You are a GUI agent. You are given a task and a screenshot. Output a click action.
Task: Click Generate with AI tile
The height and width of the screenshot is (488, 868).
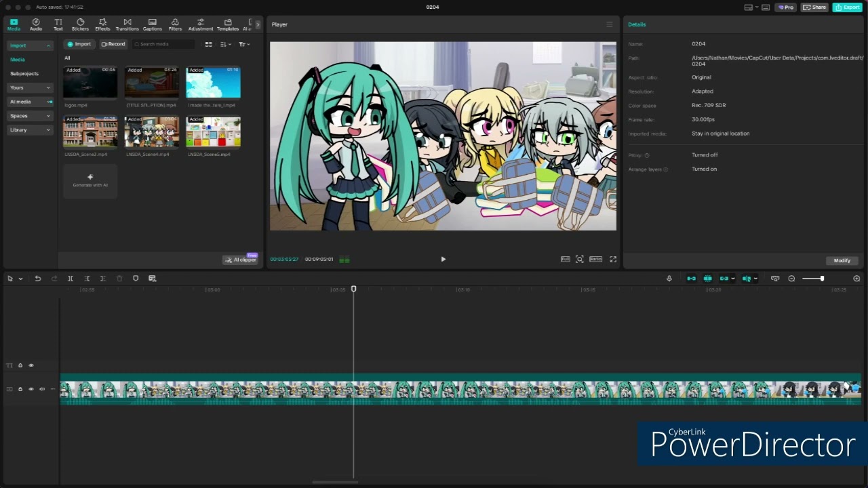pos(90,181)
